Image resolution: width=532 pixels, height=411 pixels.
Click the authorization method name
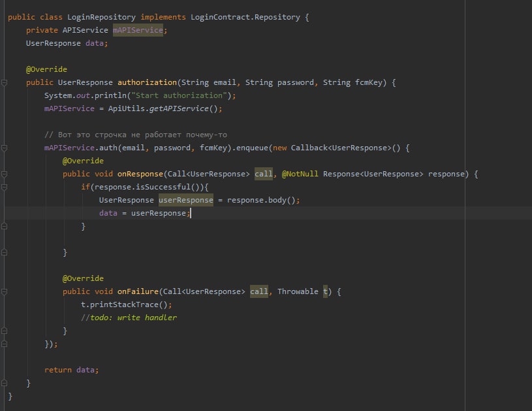147,82
